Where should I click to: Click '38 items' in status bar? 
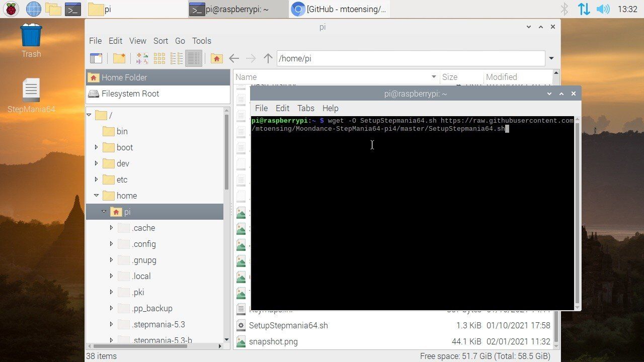click(x=102, y=356)
